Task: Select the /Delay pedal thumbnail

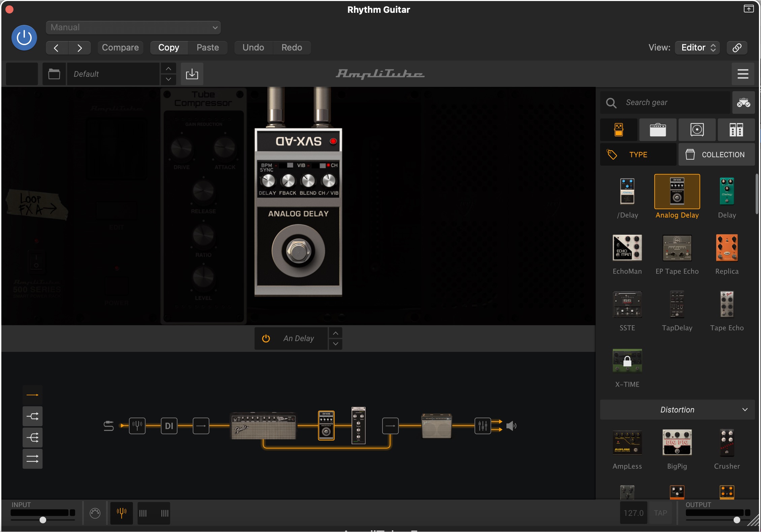Action: pos(627,191)
